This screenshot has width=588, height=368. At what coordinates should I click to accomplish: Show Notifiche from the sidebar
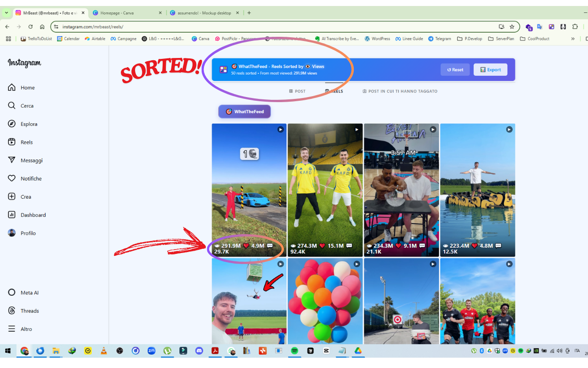click(x=25, y=178)
